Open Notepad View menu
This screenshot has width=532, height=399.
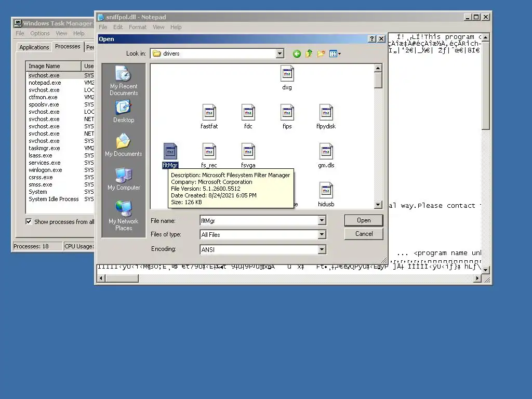click(158, 27)
